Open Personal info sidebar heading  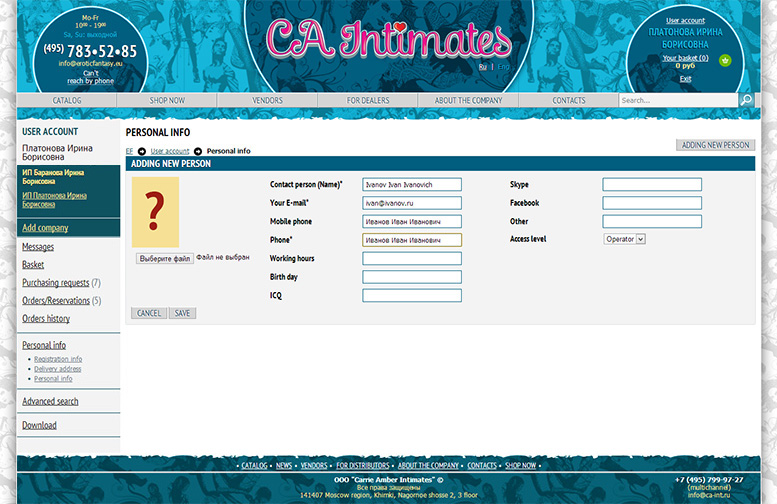[x=44, y=345]
